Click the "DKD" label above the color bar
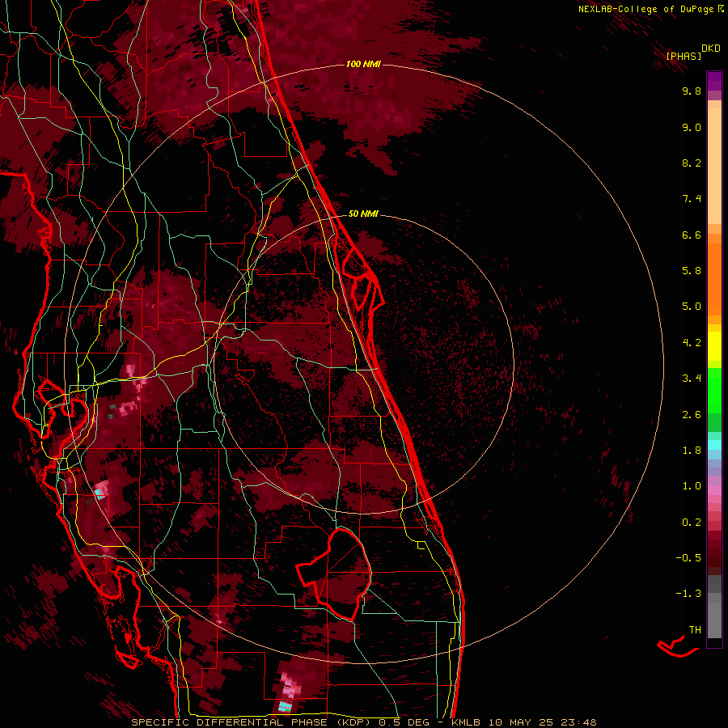Screen dimensions: 728x728 711,49
